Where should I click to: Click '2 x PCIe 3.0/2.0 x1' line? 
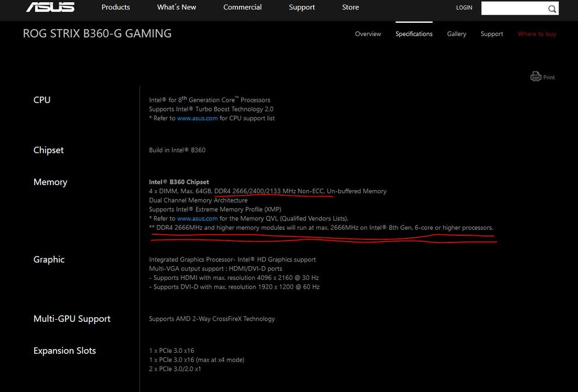tap(175, 369)
